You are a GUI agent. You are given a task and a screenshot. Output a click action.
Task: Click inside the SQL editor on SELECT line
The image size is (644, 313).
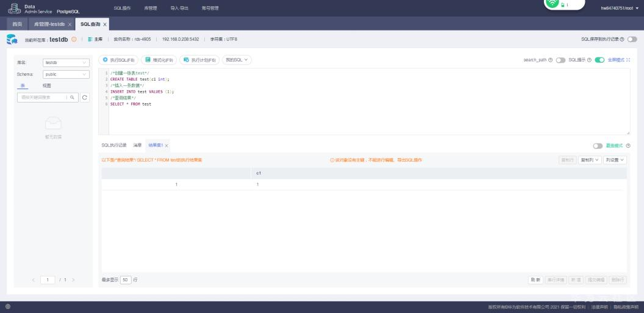point(131,104)
